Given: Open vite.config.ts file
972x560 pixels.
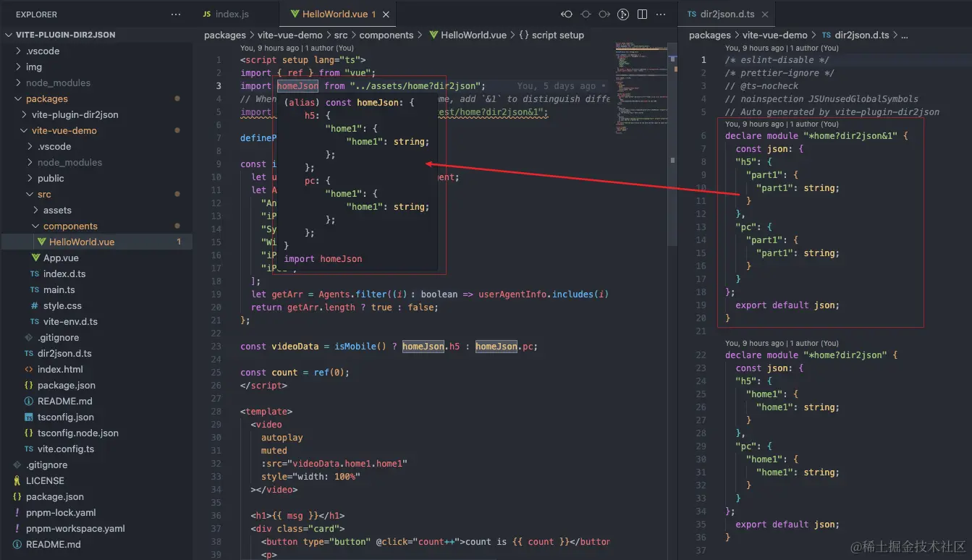Looking at the screenshot, I should [x=66, y=449].
